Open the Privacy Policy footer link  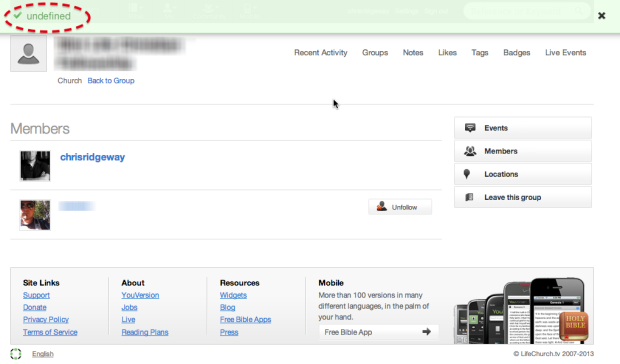[46, 319]
